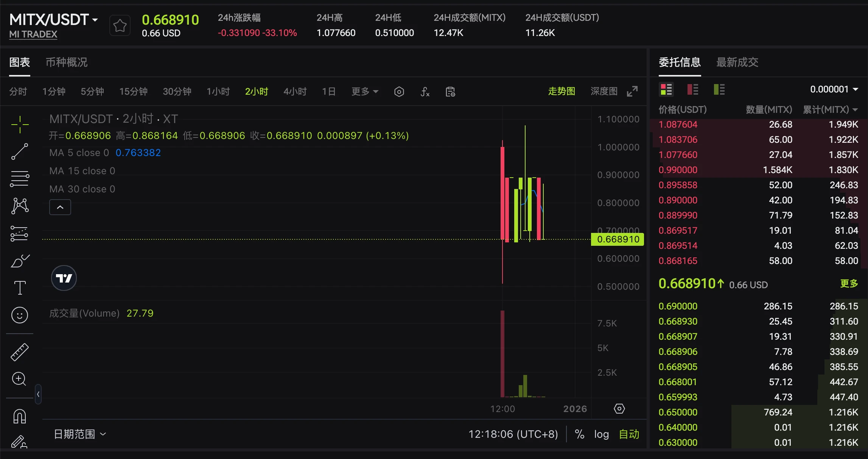The width and height of the screenshot is (868, 459).
Task: Click the MI TRADEX link
Action: (33, 34)
